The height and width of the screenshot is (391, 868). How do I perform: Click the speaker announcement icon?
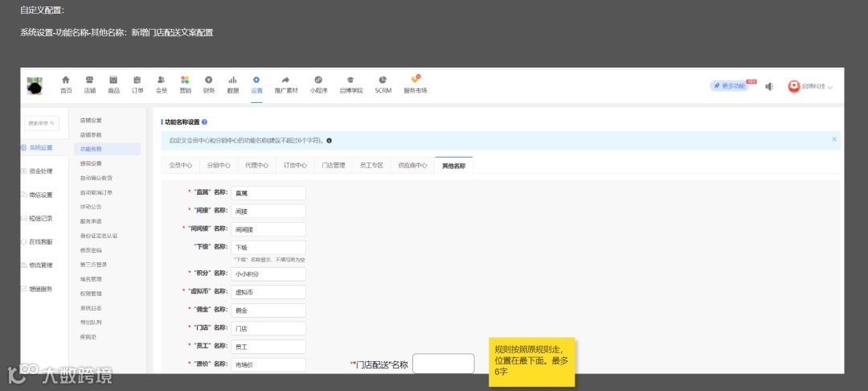pyautogui.click(x=769, y=86)
